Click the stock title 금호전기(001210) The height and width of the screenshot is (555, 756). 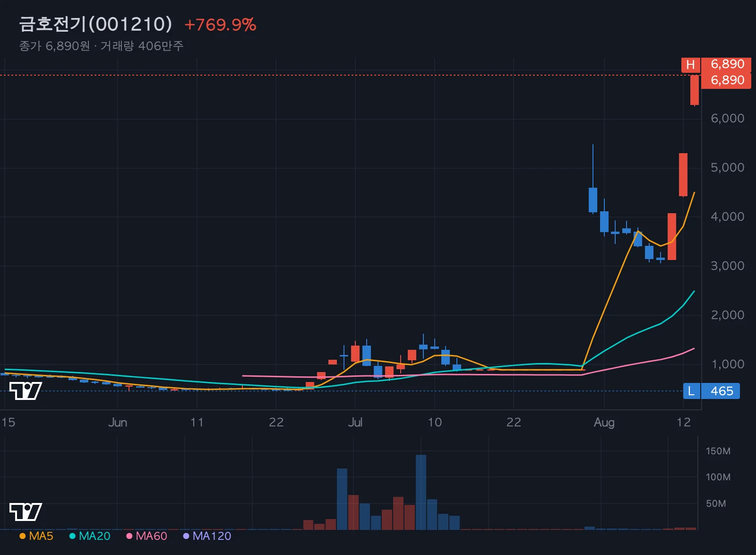95,24
